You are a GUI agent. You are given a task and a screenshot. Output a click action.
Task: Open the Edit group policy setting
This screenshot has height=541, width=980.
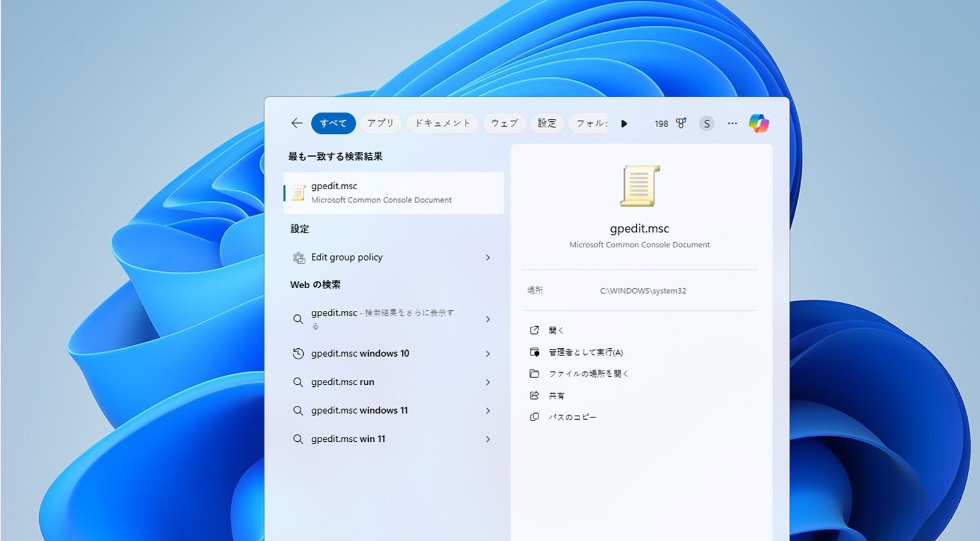tap(393, 258)
